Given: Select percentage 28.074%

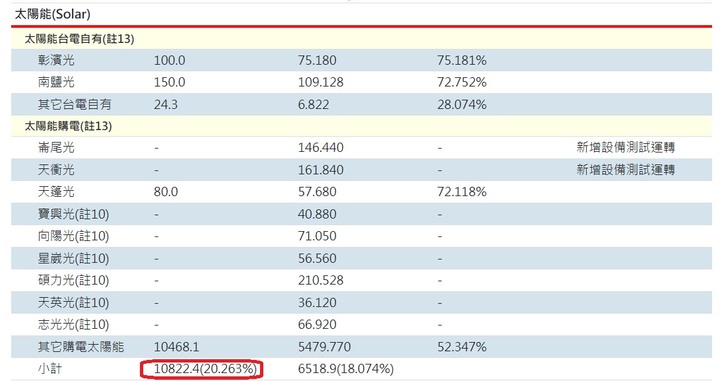Looking at the screenshot, I should tap(461, 104).
